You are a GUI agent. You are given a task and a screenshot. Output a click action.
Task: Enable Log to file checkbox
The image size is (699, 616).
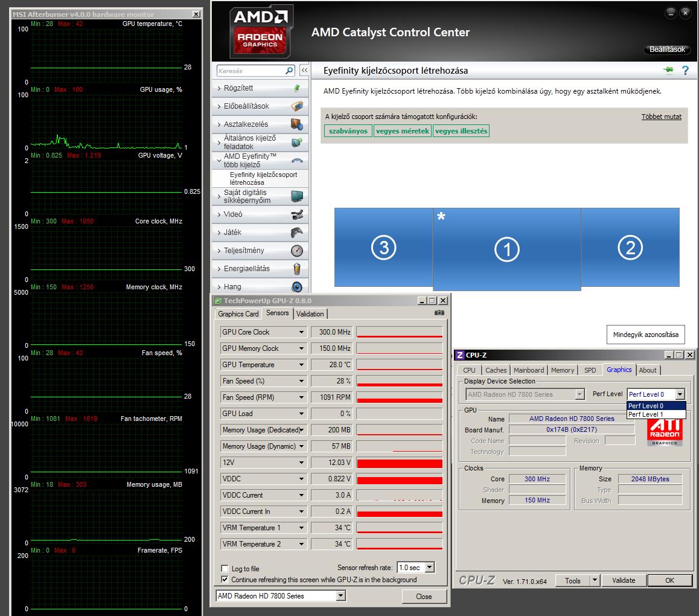click(x=225, y=568)
